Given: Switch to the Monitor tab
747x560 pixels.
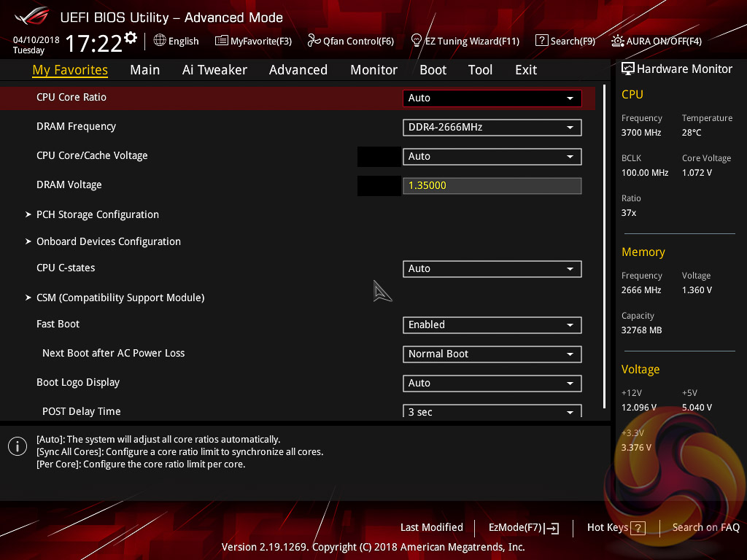Looking at the screenshot, I should (374, 70).
